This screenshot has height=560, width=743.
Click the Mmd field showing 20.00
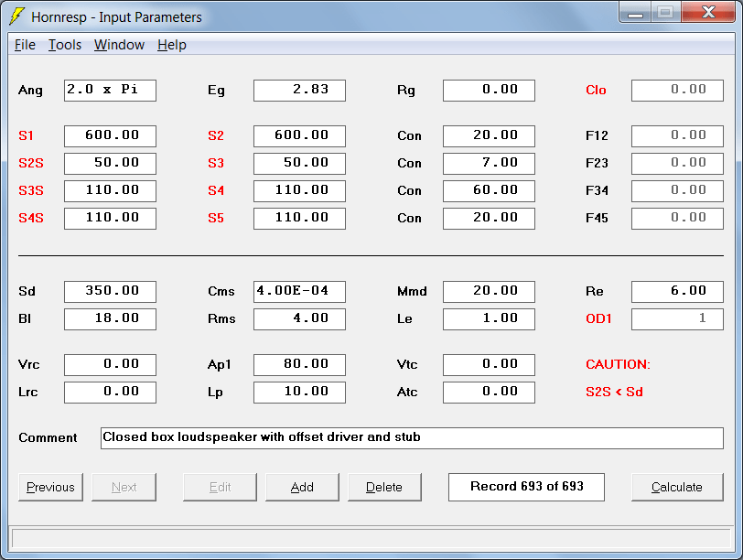click(x=489, y=292)
